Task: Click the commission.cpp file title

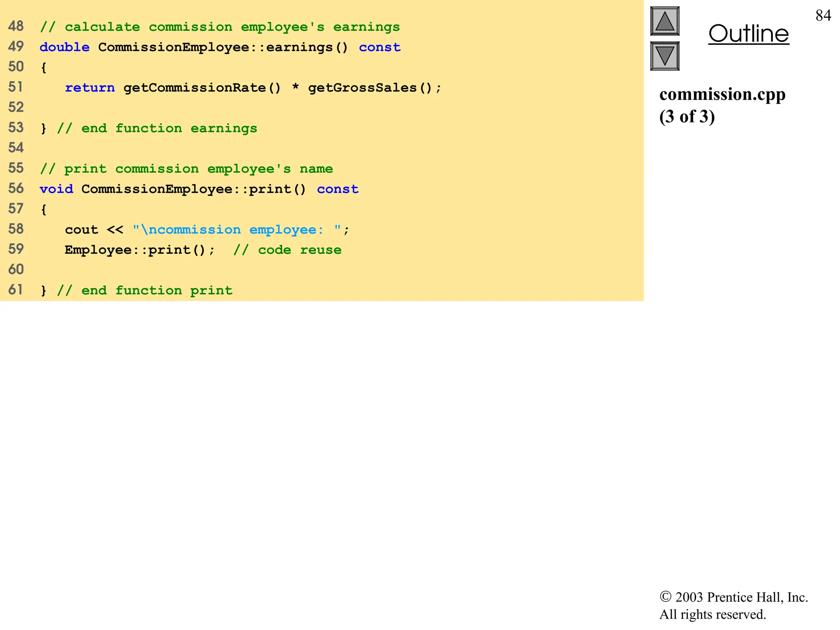Action: click(x=722, y=94)
